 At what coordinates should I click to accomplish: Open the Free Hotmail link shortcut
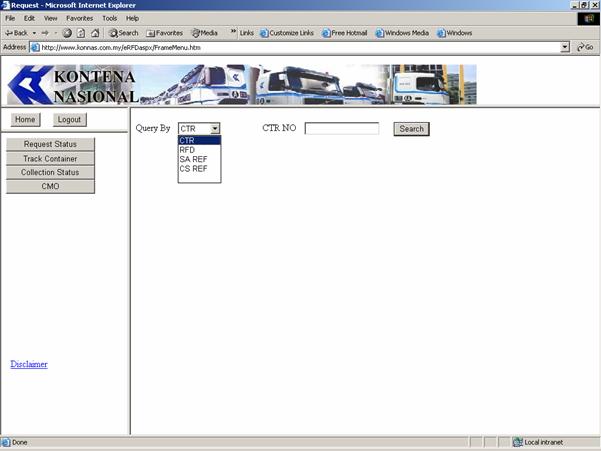(345, 33)
